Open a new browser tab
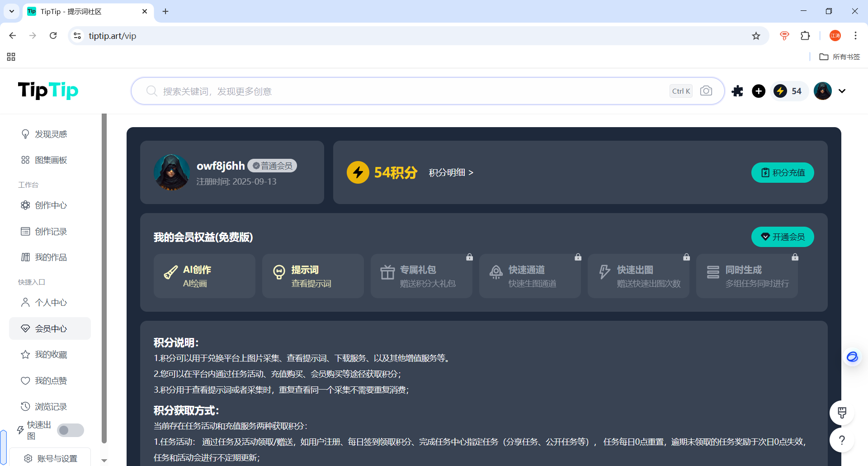Screen dimensions: 868x466 165,11
